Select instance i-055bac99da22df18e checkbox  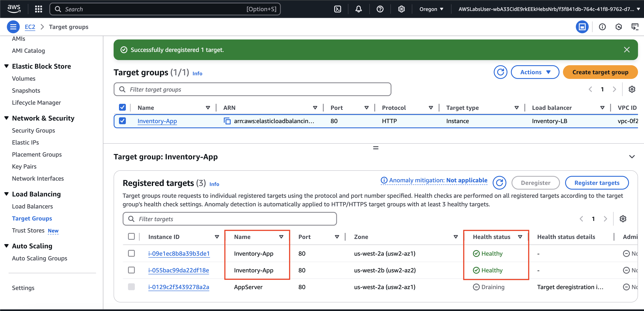131,270
